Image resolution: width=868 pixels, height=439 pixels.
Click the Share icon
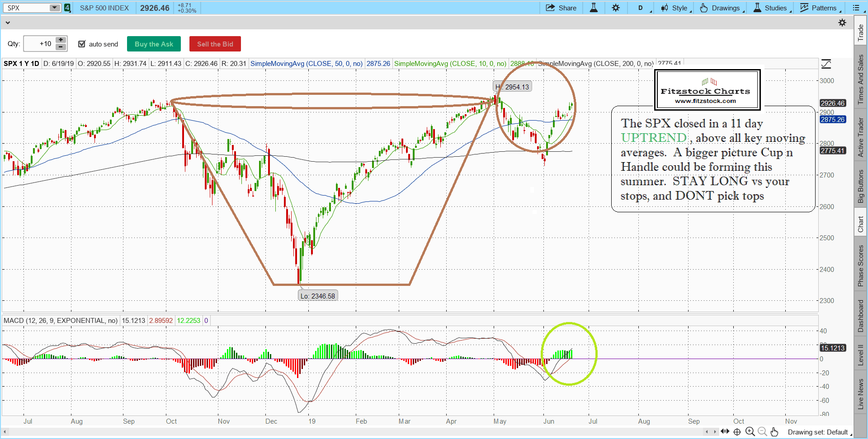pos(561,8)
